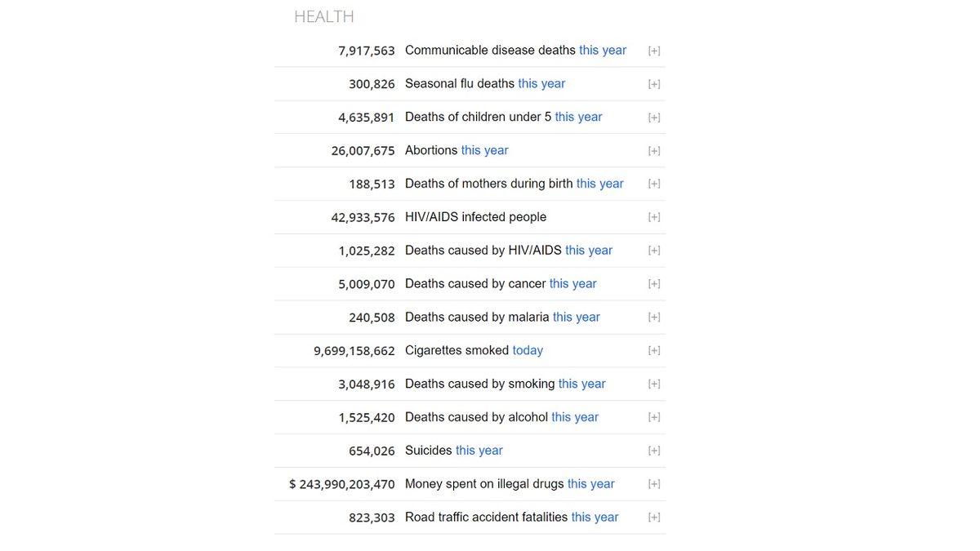Expand [+] for Deaths caused by alcohol

point(654,417)
